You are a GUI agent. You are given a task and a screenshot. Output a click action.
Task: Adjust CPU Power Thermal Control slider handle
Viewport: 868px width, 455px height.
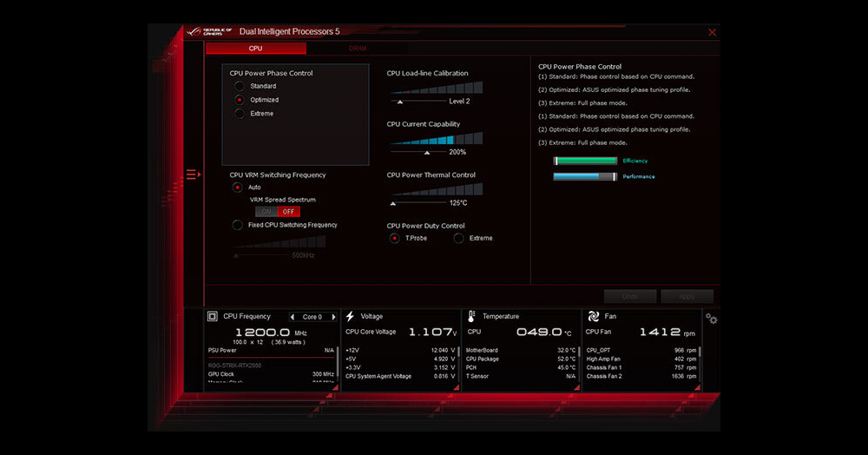393,204
